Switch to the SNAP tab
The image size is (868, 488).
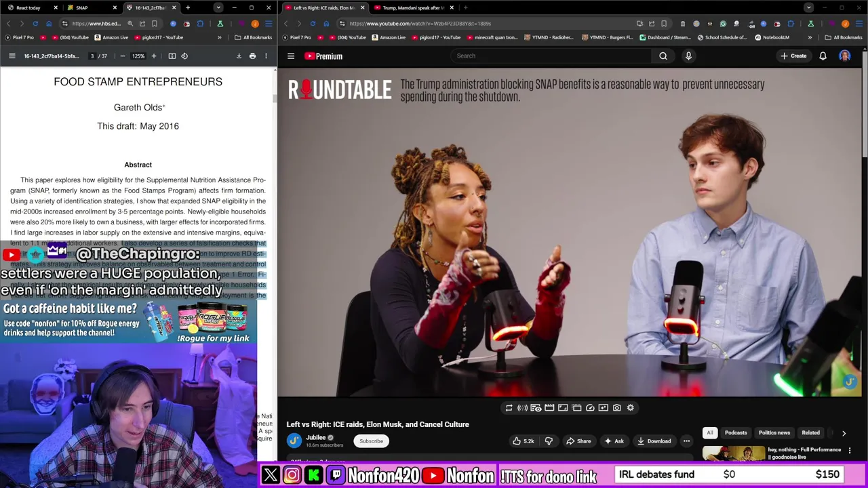(92, 7)
